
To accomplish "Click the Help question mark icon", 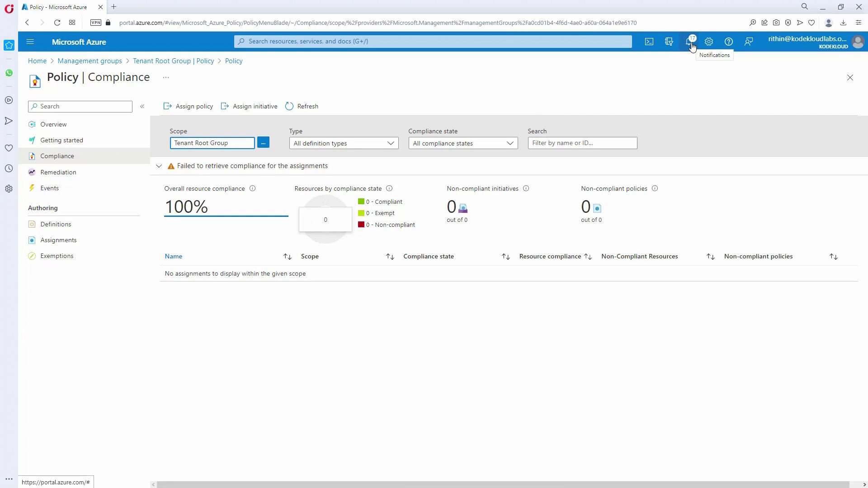I will coord(729,42).
